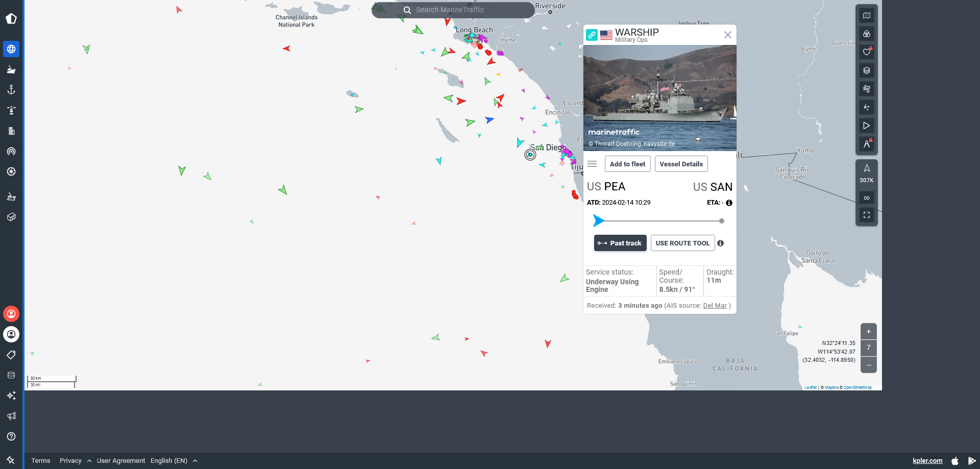Zoom in the map with plus button
This screenshot has width=980, height=469.
click(869, 331)
